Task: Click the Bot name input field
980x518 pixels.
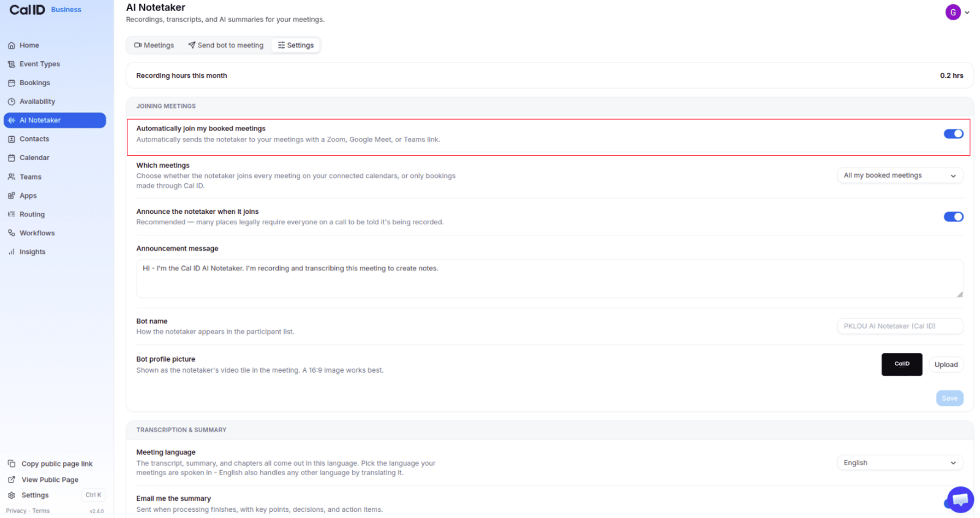Action: pyautogui.click(x=900, y=326)
